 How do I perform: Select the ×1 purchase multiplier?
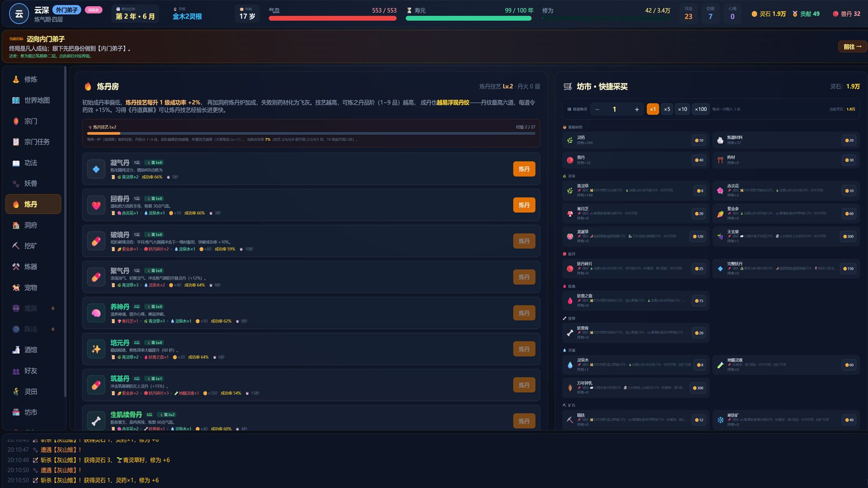pyautogui.click(x=653, y=109)
